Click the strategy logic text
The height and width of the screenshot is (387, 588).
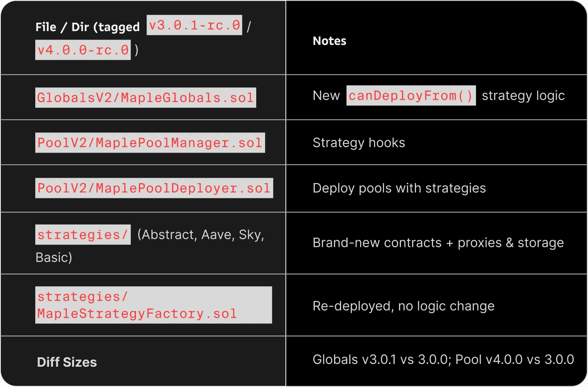(x=523, y=96)
